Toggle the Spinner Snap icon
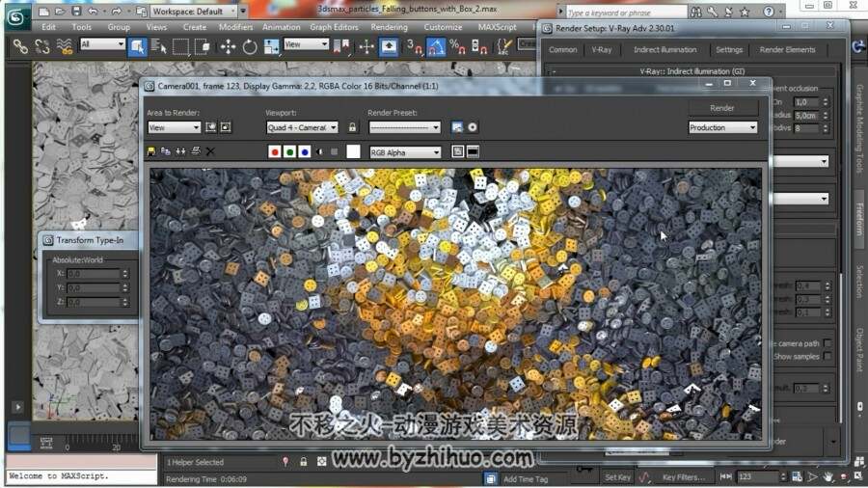 click(478, 47)
